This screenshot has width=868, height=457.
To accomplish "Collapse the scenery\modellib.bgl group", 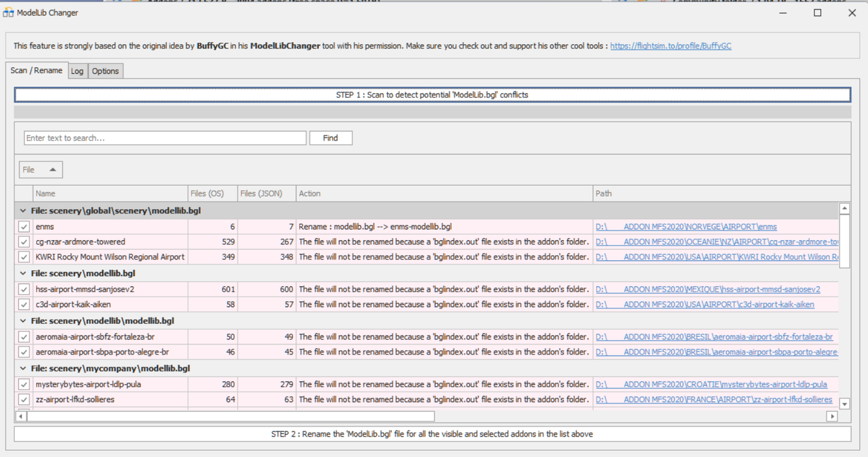I will click(x=23, y=273).
